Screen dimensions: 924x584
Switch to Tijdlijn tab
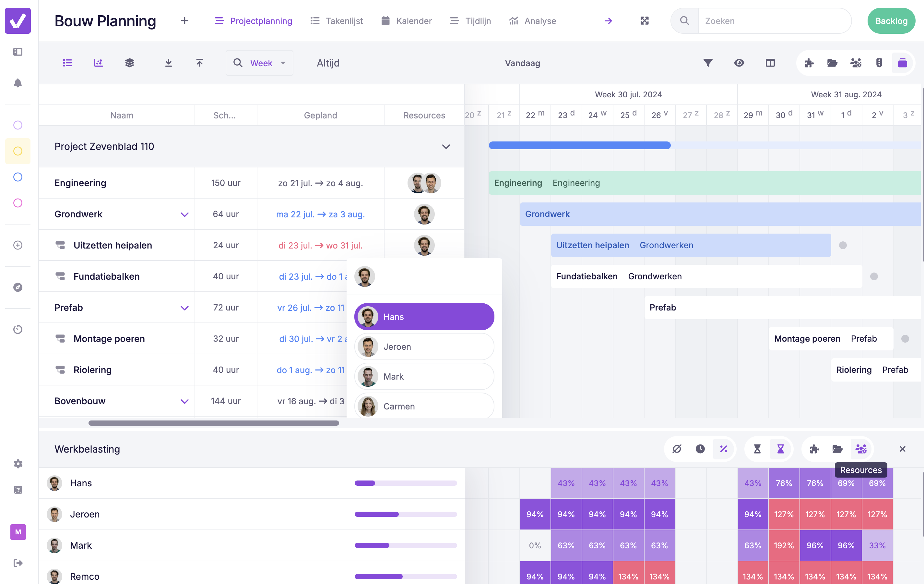tap(470, 21)
